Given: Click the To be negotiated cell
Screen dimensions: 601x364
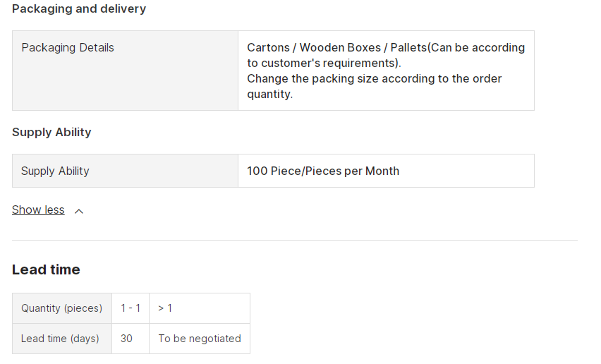Looking at the screenshot, I should tap(200, 339).
